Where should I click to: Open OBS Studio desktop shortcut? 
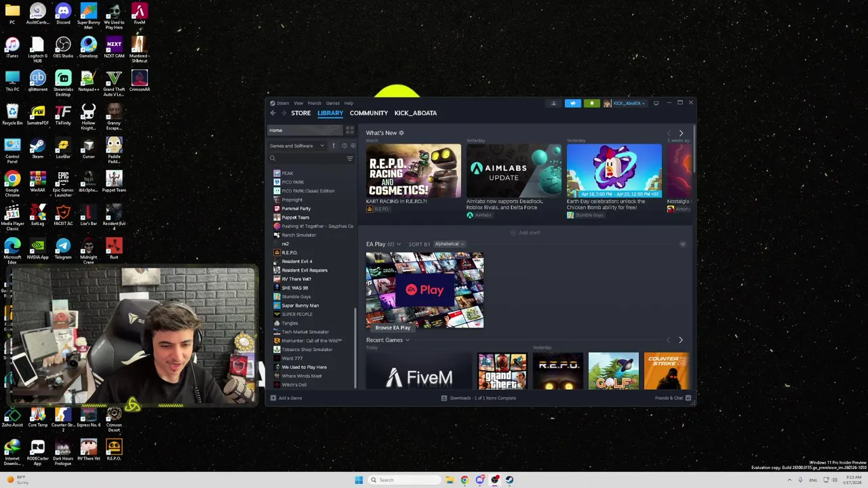click(x=63, y=49)
